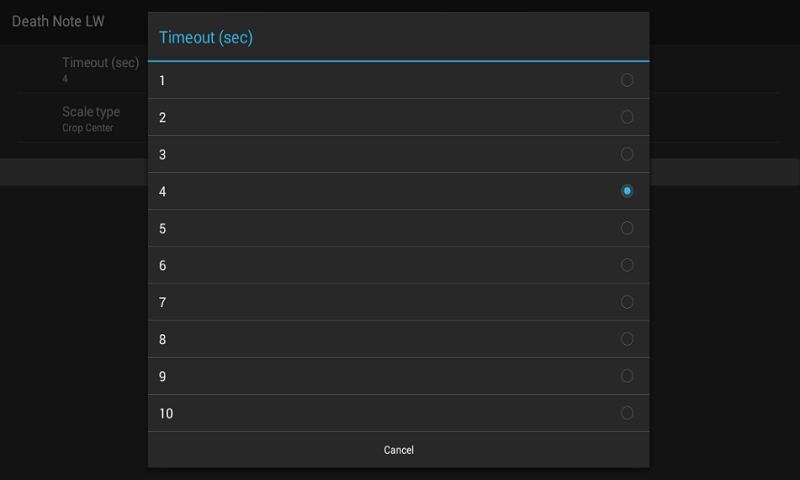The width and height of the screenshot is (800, 480).
Task: Tap the list row labeled 3
Action: click(398, 154)
